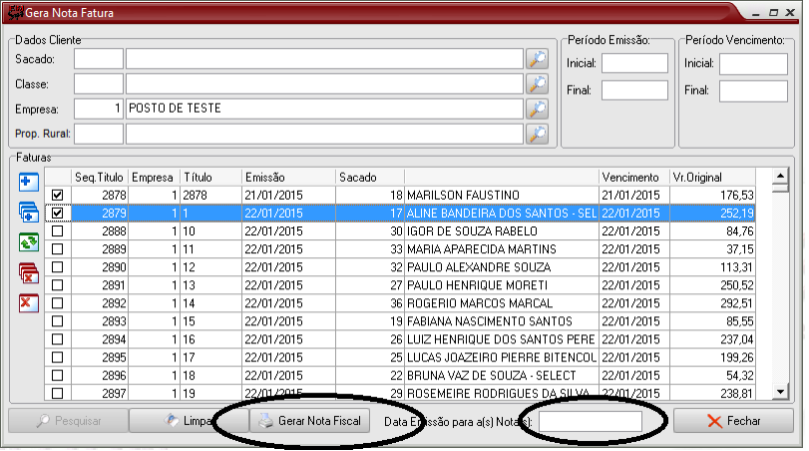This screenshot has height=451, width=809.
Task: Select the ROGERIO MARCOS MARCAL row
Action: coord(400,303)
